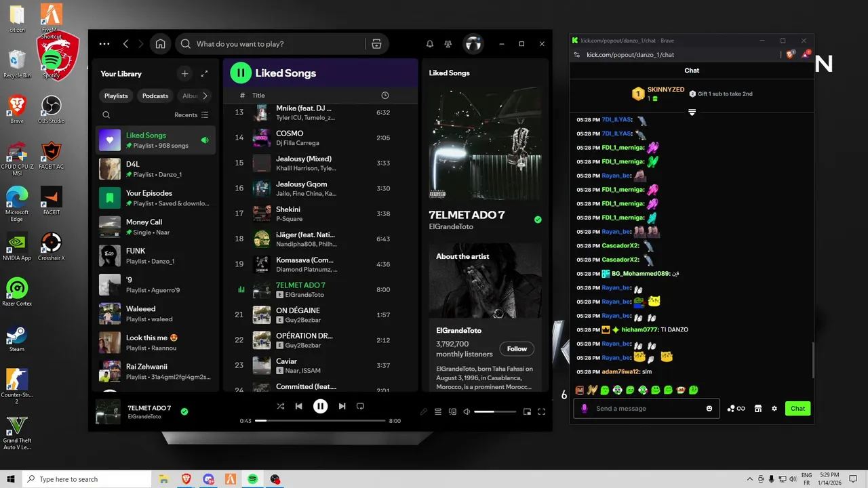Pause playback in bottom player bar

pyautogui.click(x=320, y=406)
